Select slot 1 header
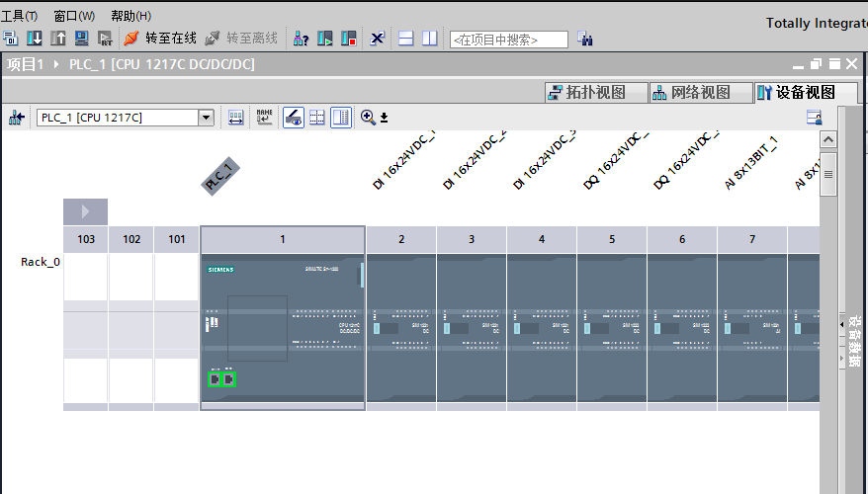This screenshot has height=494, width=868. coord(283,239)
